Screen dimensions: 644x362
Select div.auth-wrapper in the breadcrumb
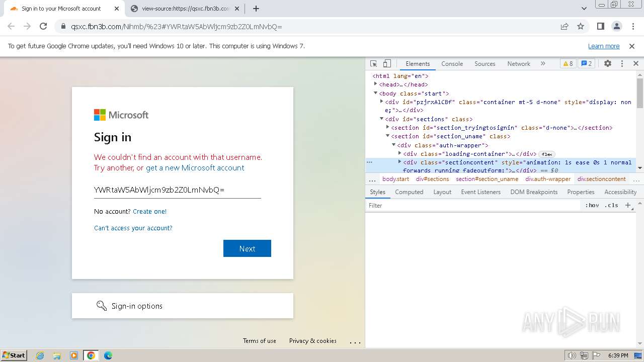tap(548, 179)
